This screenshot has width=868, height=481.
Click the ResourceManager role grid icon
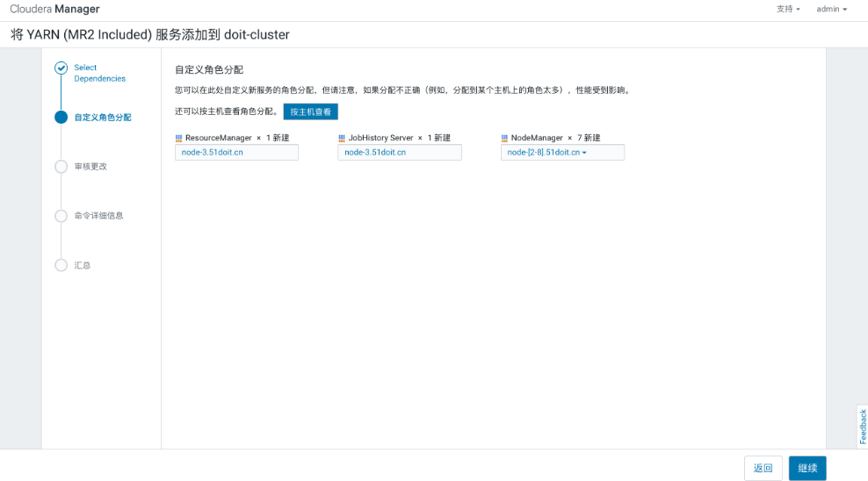pos(179,138)
